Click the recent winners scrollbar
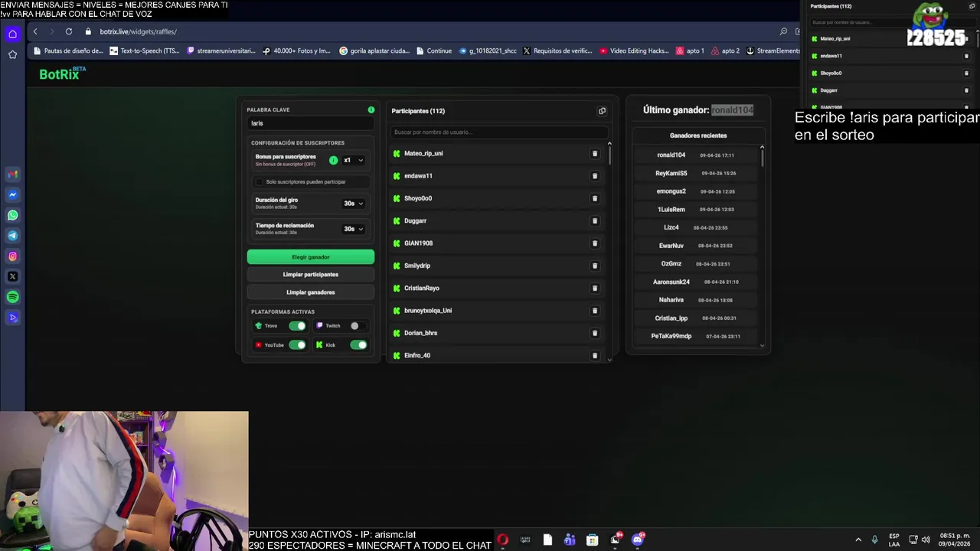 pyautogui.click(x=762, y=157)
